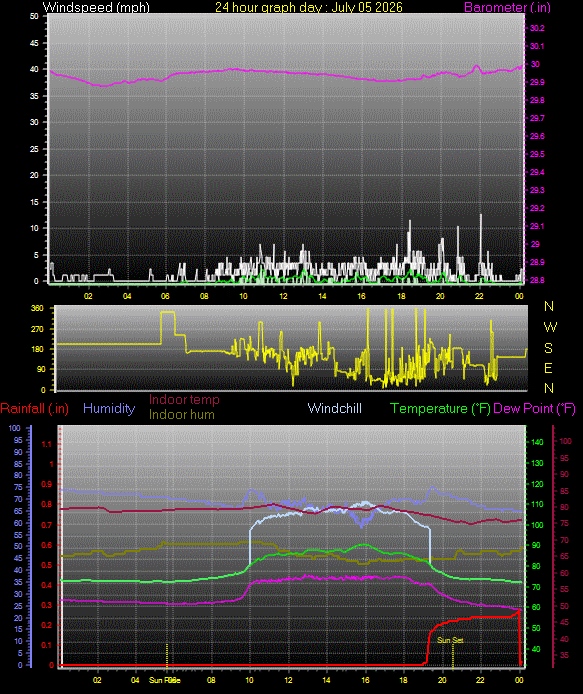Click the Sun Rise marker label
This screenshot has height=694, width=583.
165,680
